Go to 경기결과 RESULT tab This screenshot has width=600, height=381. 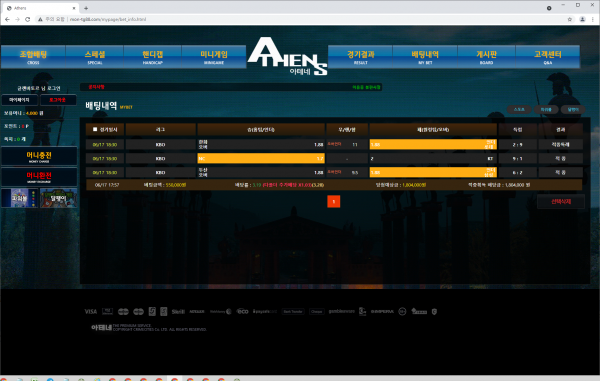[360, 57]
